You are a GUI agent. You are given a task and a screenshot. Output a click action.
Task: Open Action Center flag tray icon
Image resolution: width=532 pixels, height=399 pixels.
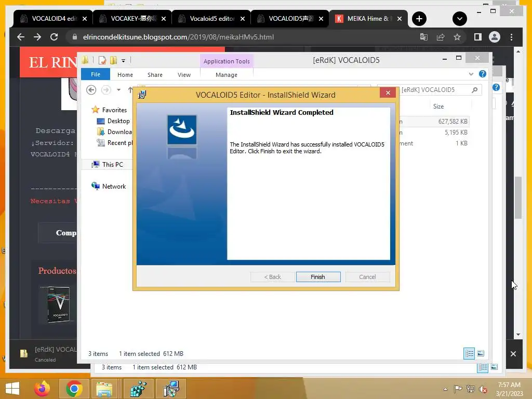[x=458, y=389]
